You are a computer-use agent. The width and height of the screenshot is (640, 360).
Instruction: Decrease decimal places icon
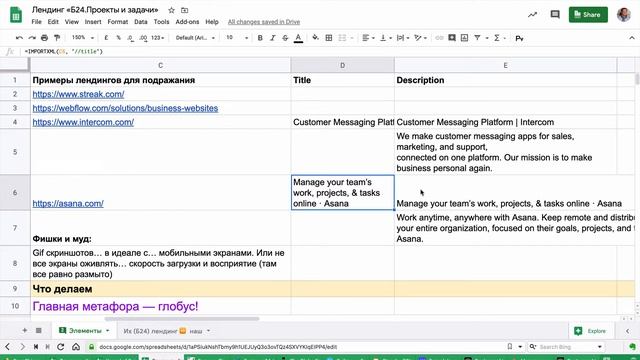coord(130,38)
